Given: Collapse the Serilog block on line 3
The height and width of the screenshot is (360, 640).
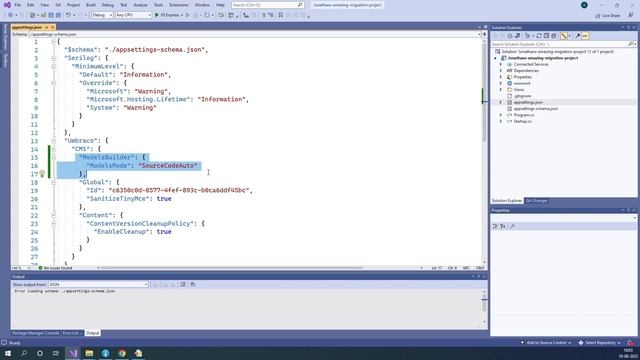Looking at the screenshot, I should coord(53,58).
